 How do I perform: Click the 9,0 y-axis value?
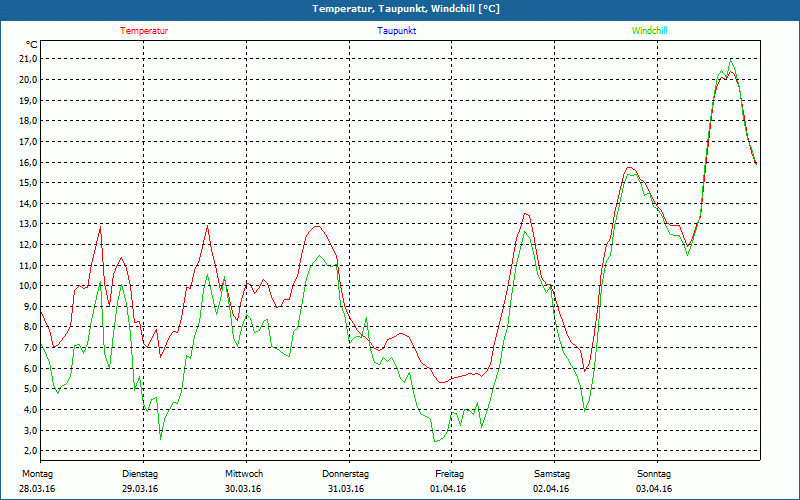[x=31, y=307]
